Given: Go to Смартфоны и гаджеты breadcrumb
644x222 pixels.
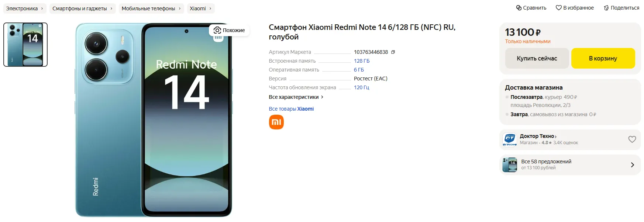Looking at the screenshot, I should [x=83, y=8].
